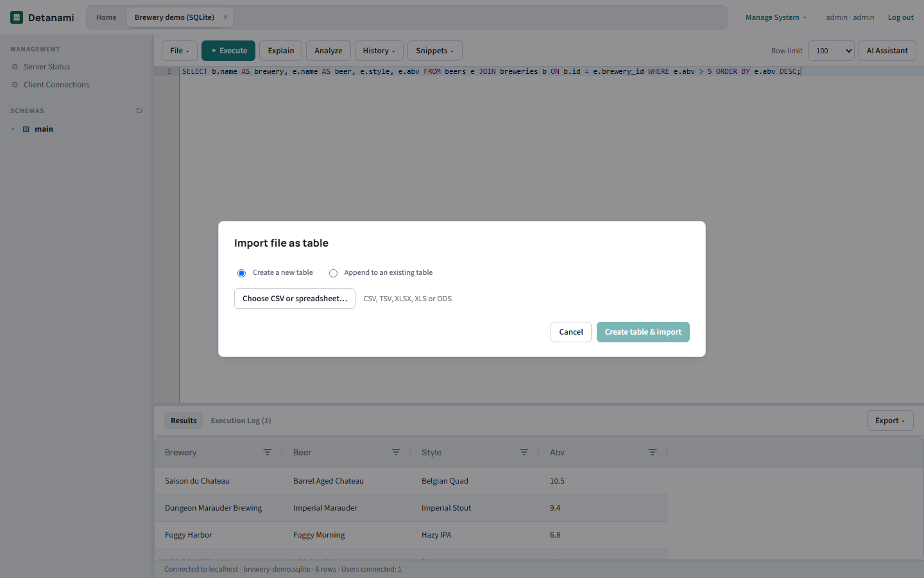Viewport: 924px width, 578px height.
Task: Run the query with Execute
Action: click(x=228, y=51)
